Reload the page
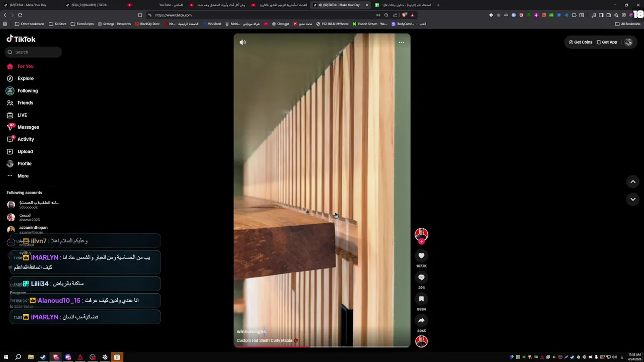Image resolution: width=644 pixels, height=362 pixels. 20,15
